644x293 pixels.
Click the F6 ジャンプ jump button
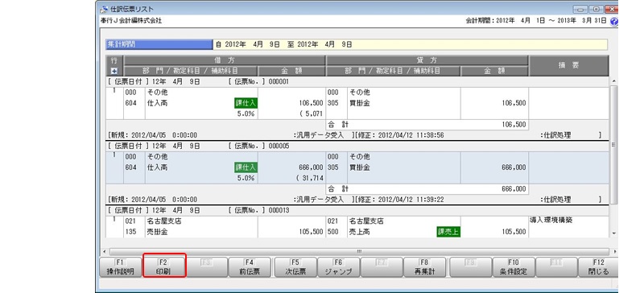[339, 267]
